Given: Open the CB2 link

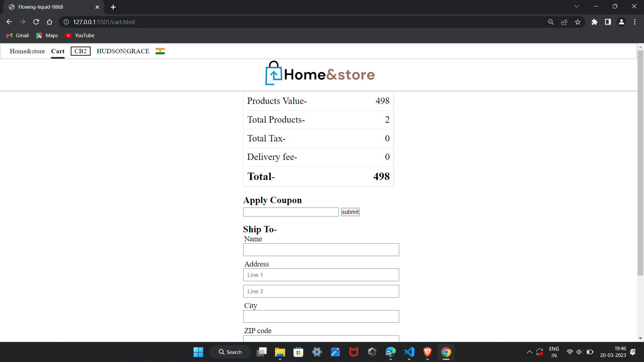Looking at the screenshot, I should click(x=80, y=51).
